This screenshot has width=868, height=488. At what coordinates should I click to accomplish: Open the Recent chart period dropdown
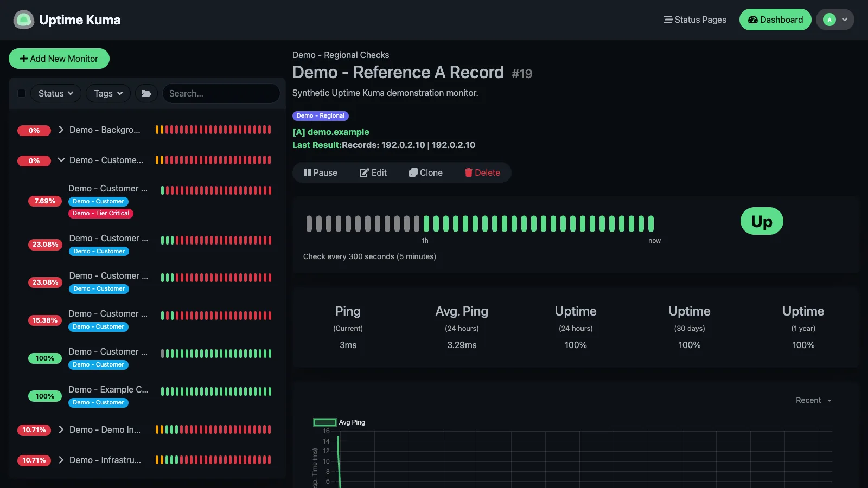[x=813, y=400]
